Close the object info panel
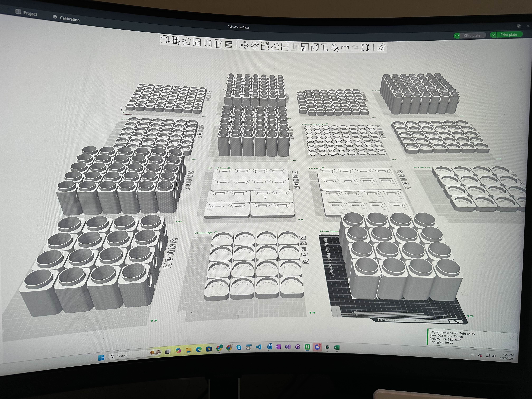 [512, 337]
